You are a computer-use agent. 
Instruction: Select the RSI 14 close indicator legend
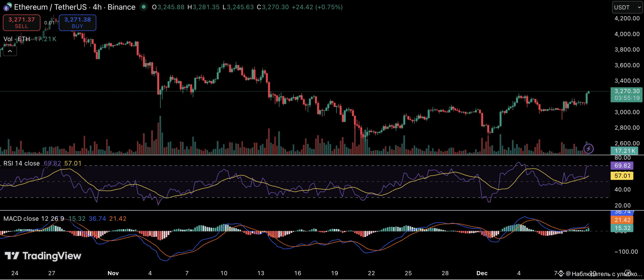22,163
